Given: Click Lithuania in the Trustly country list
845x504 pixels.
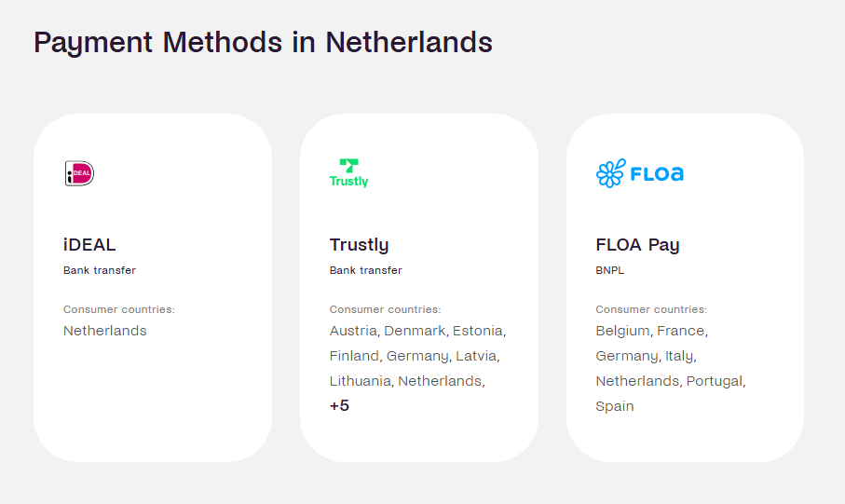Looking at the screenshot, I should tap(361, 381).
